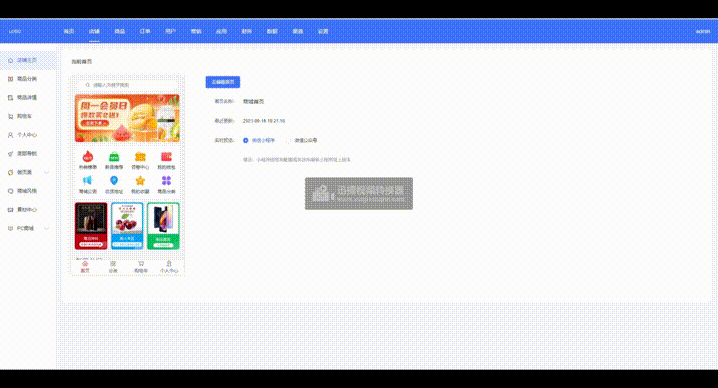Click the phone product card with green border
Screen dimensions: 718x388
click(x=163, y=226)
